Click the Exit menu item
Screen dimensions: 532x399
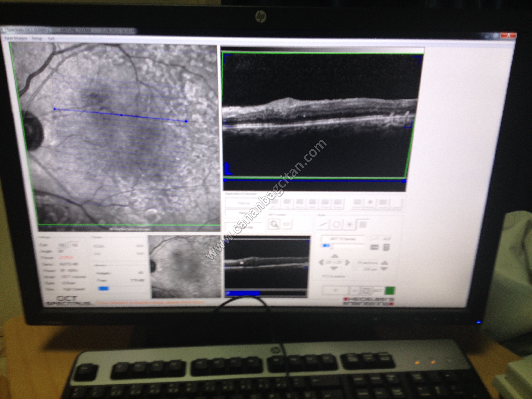pos(51,38)
